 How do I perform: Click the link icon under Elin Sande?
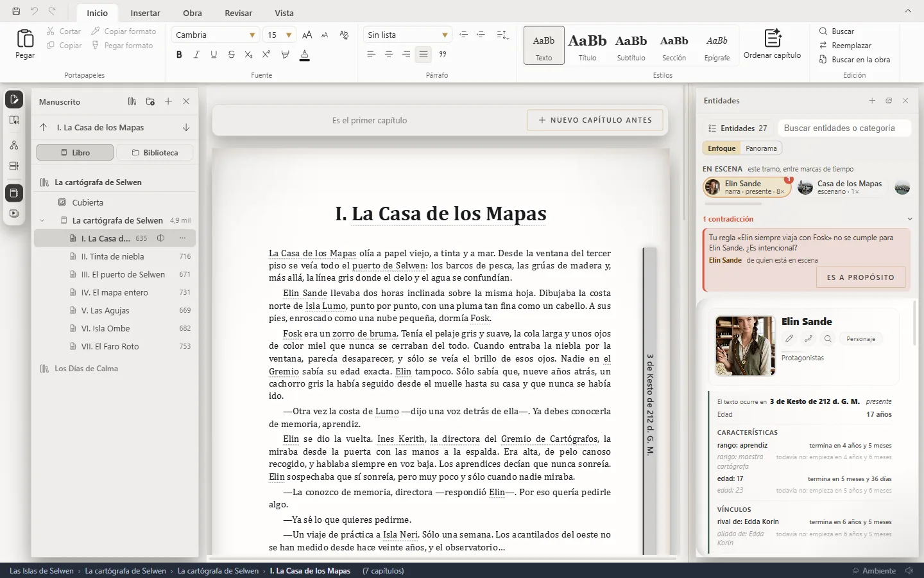[809, 338]
